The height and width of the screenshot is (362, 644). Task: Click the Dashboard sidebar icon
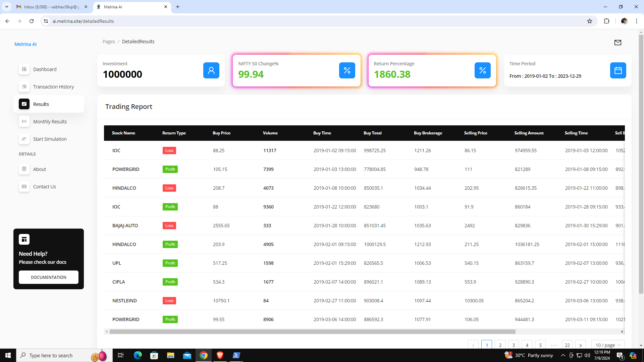pos(24,69)
